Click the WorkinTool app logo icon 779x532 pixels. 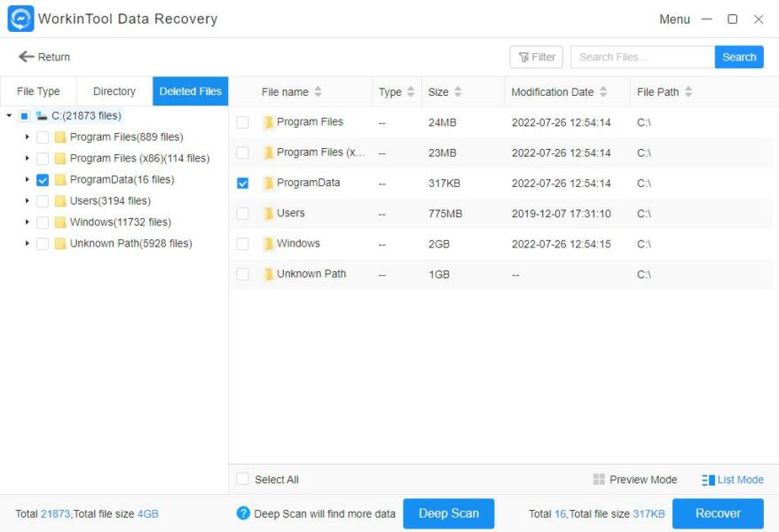pyautogui.click(x=21, y=19)
